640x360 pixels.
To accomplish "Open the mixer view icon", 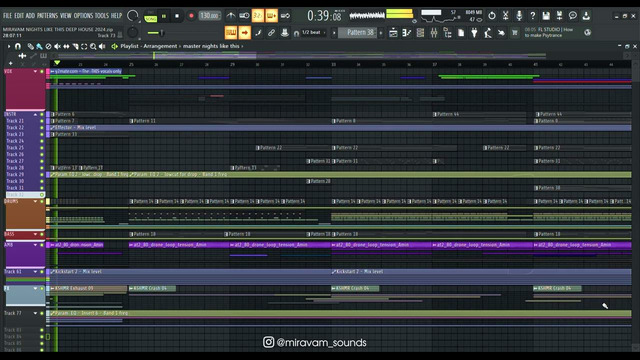I will [434, 33].
